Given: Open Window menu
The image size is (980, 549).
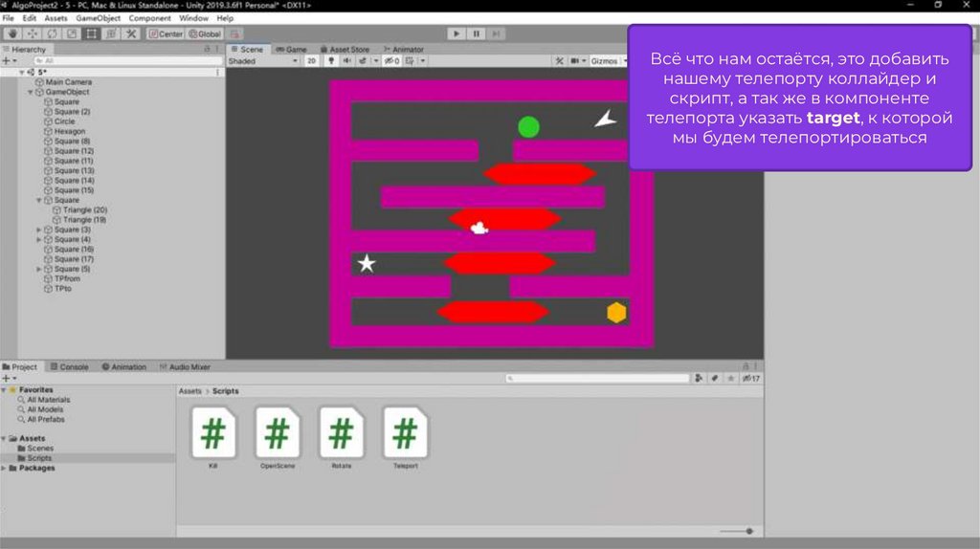Looking at the screenshot, I should pos(193,18).
